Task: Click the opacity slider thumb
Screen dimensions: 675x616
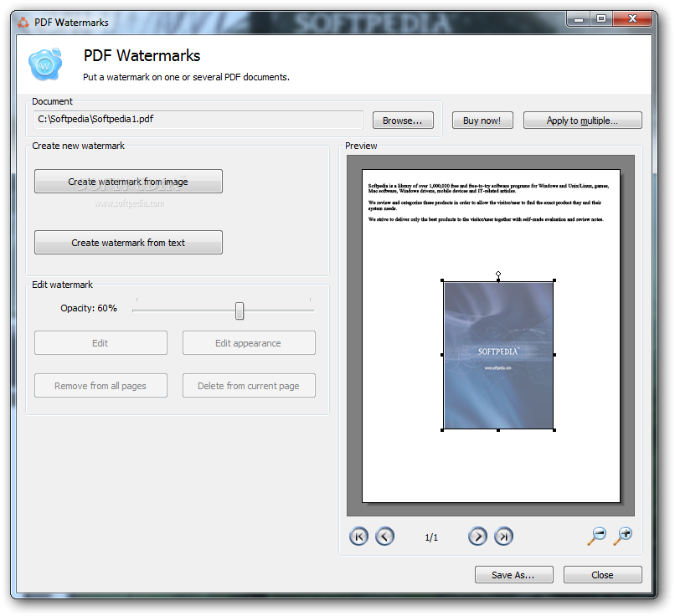Action: [x=240, y=311]
